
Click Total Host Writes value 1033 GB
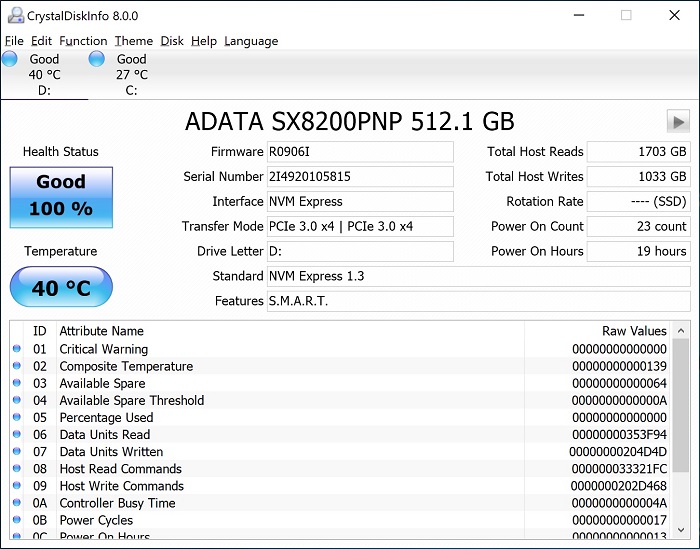click(639, 177)
